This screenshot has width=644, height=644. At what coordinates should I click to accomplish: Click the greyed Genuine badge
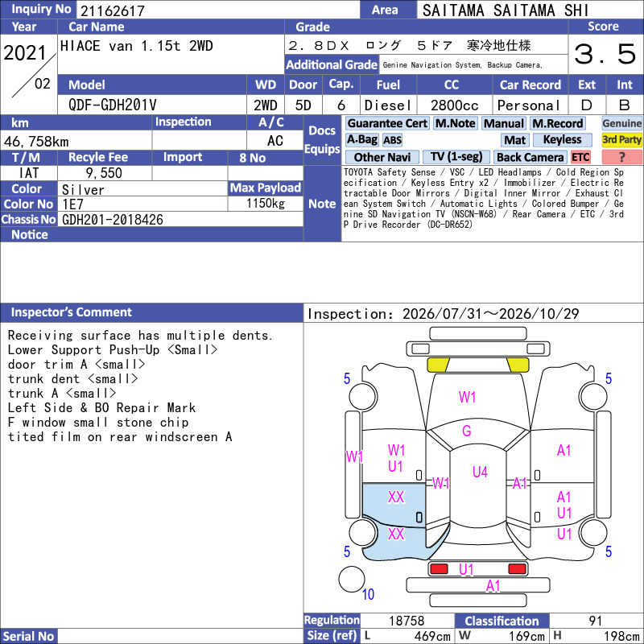tap(621, 123)
